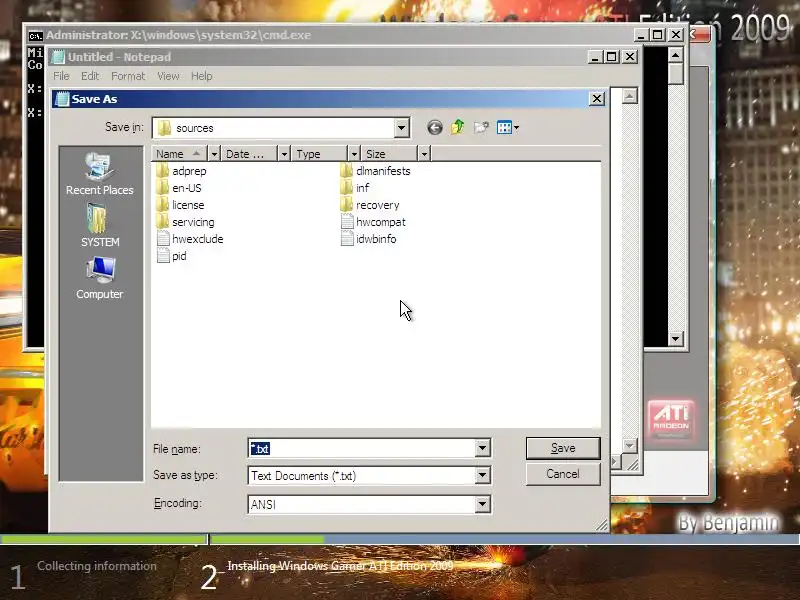The width and height of the screenshot is (800, 600).
Task: Expand the File name dropdown arrow
Action: (482, 448)
